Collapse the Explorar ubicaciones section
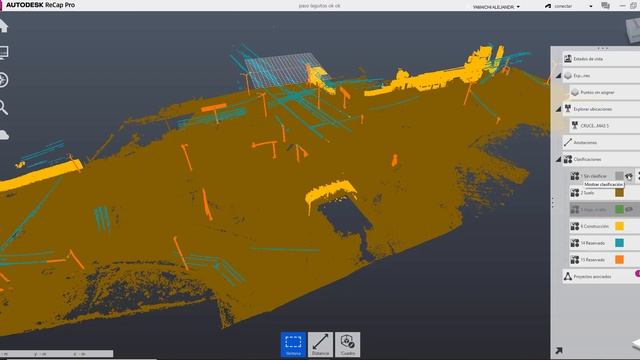This screenshot has width=640, height=360. pos(558,109)
